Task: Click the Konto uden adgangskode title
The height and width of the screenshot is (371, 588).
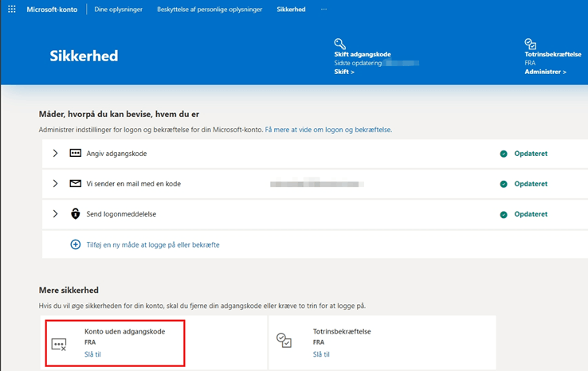Action: [124, 331]
